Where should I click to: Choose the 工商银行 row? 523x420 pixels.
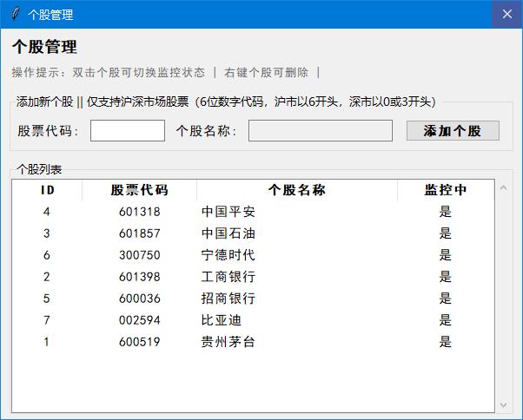228,277
